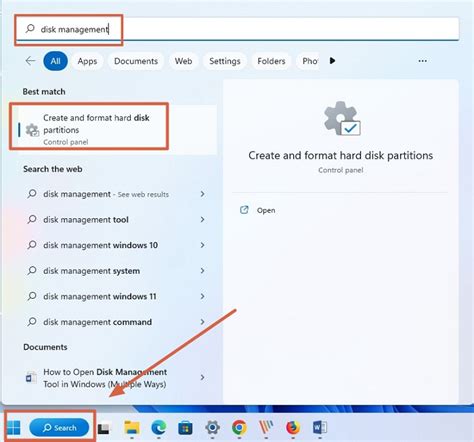
Task: Switch to the Web filter tab
Action: pos(183,61)
